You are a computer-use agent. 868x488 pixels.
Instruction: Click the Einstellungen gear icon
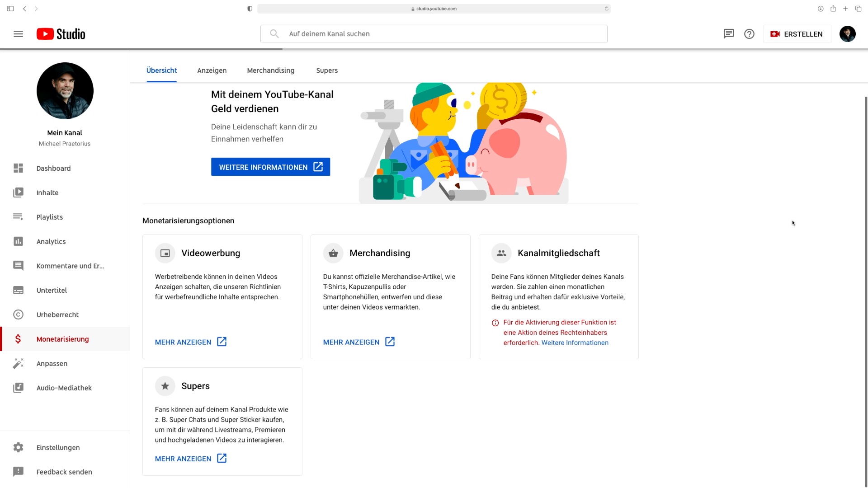(x=18, y=447)
